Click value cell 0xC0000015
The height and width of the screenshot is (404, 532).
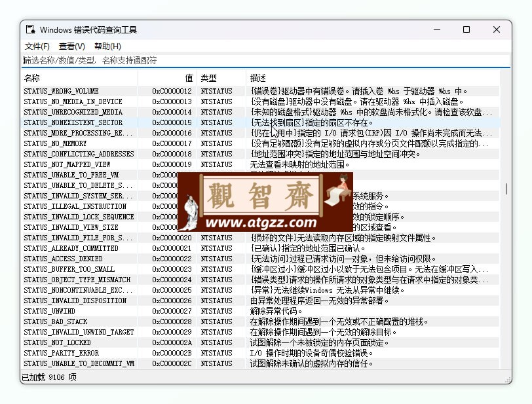click(172, 123)
